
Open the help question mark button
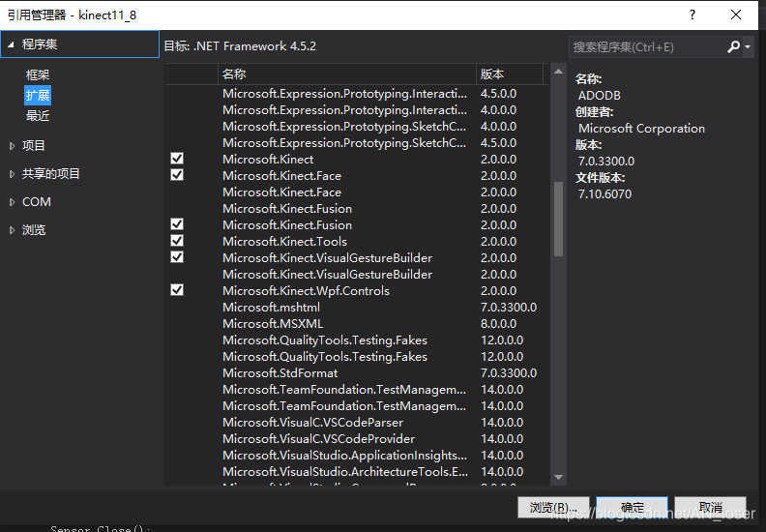coord(692,15)
